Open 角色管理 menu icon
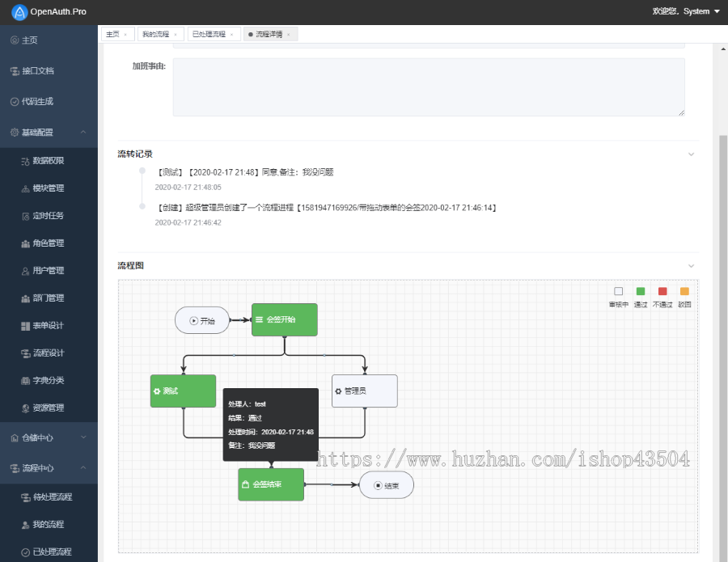 (x=26, y=243)
